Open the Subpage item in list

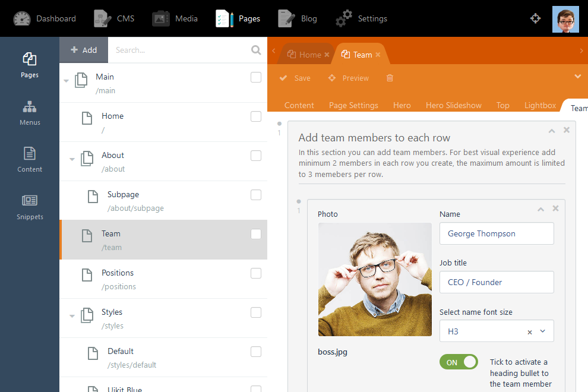coord(163,201)
